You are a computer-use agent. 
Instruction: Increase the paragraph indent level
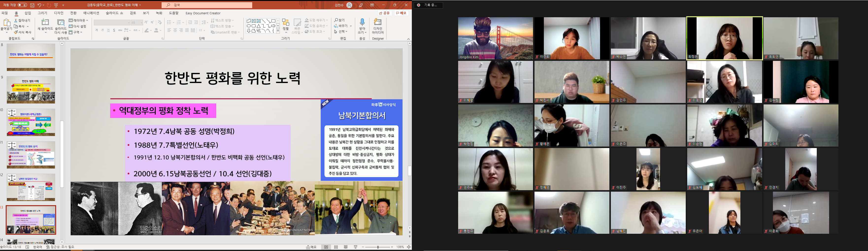click(196, 22)
